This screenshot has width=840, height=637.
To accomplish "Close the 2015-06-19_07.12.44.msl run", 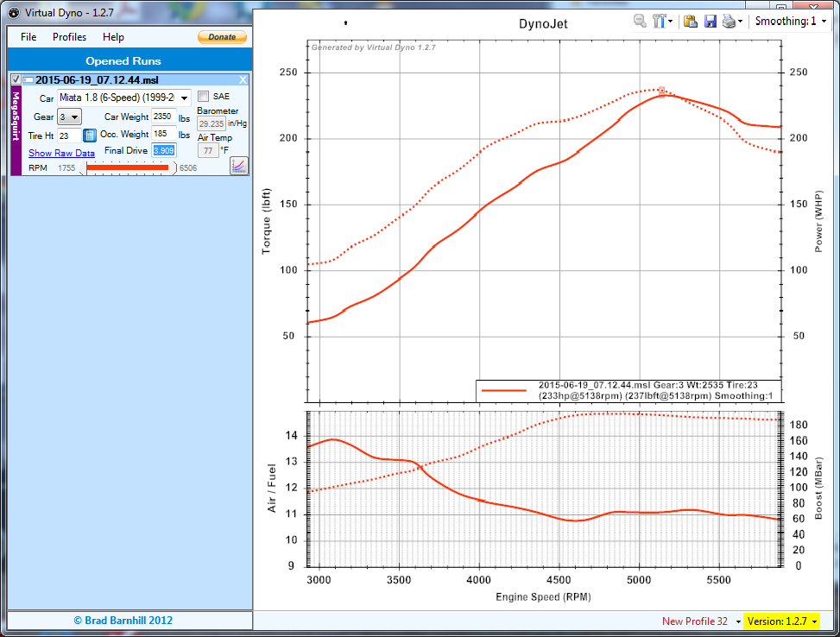I will pos(243,80).
